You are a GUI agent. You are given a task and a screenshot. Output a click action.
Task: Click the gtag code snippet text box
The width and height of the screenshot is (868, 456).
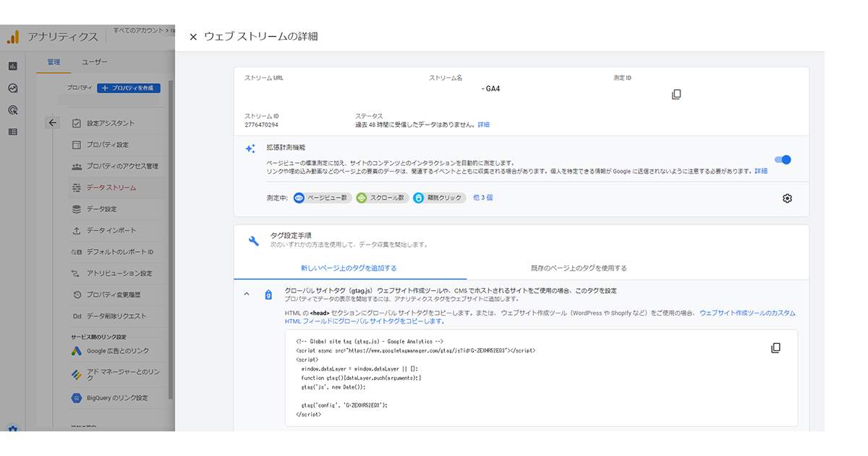coord(542,378)
